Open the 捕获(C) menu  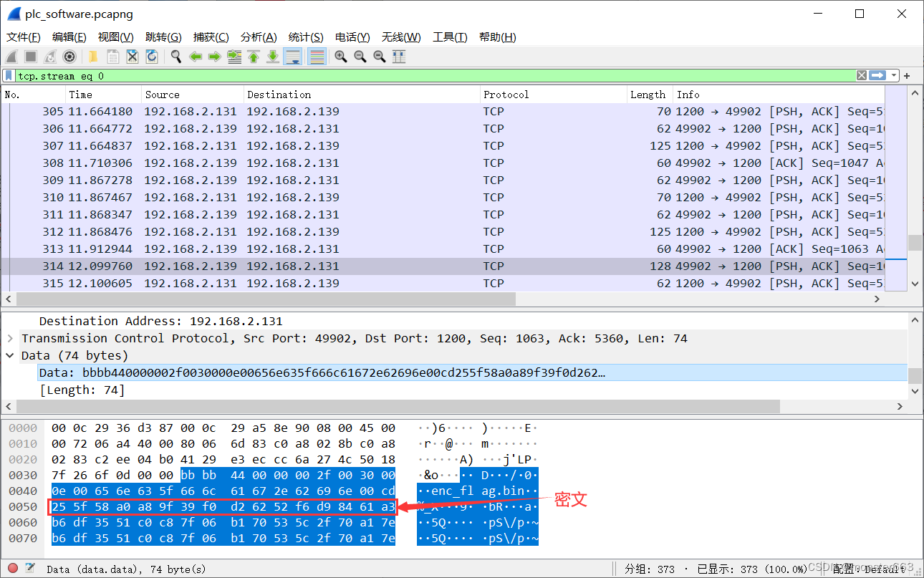click(211, 37)
